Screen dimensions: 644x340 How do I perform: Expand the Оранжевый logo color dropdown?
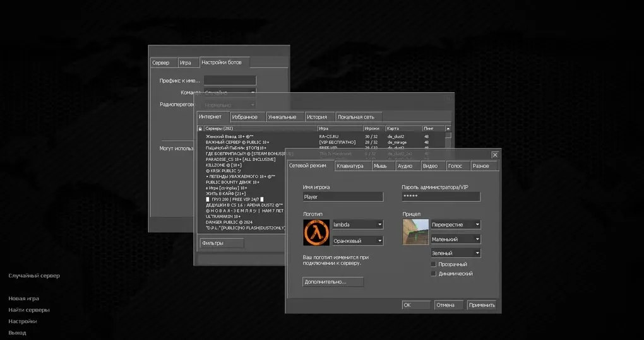(357, 241)
